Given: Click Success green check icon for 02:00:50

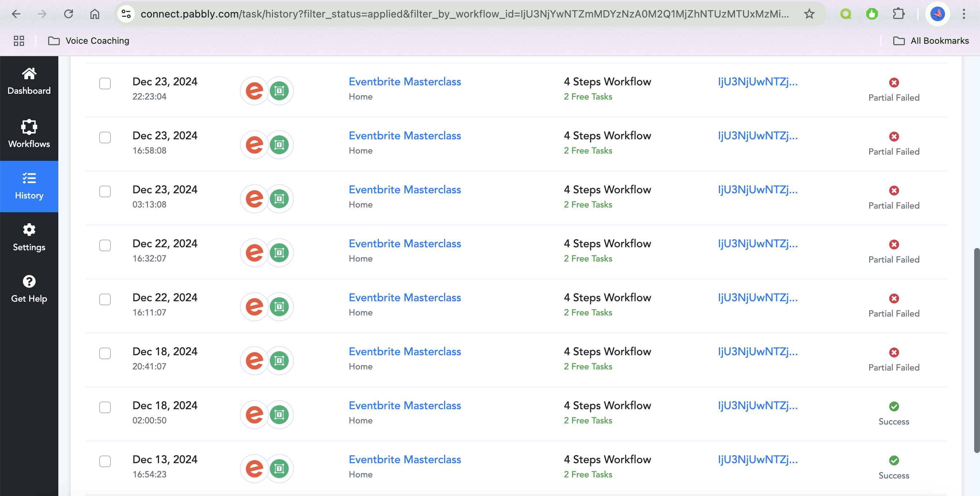Looking at the screenshot, I should point(894,407).
